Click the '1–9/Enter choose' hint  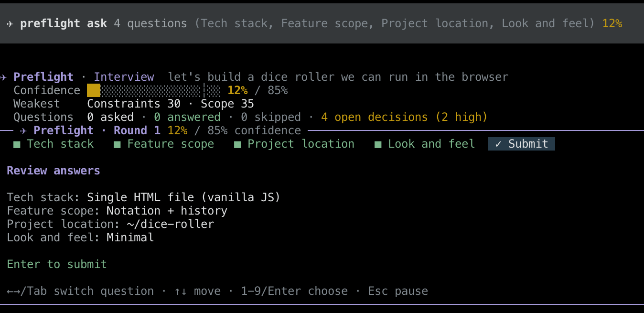click(294, 291)
